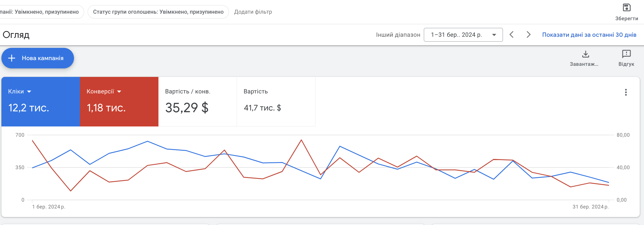644x225 pixels.
Task: Click Показати дані за останні 30 днів
Action: [589, 35]
